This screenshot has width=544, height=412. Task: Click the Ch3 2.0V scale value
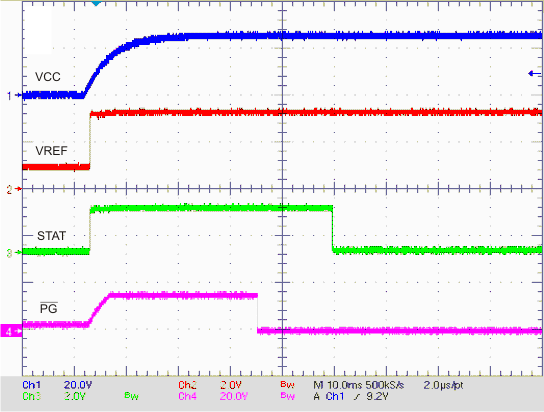tap(75, 396)
